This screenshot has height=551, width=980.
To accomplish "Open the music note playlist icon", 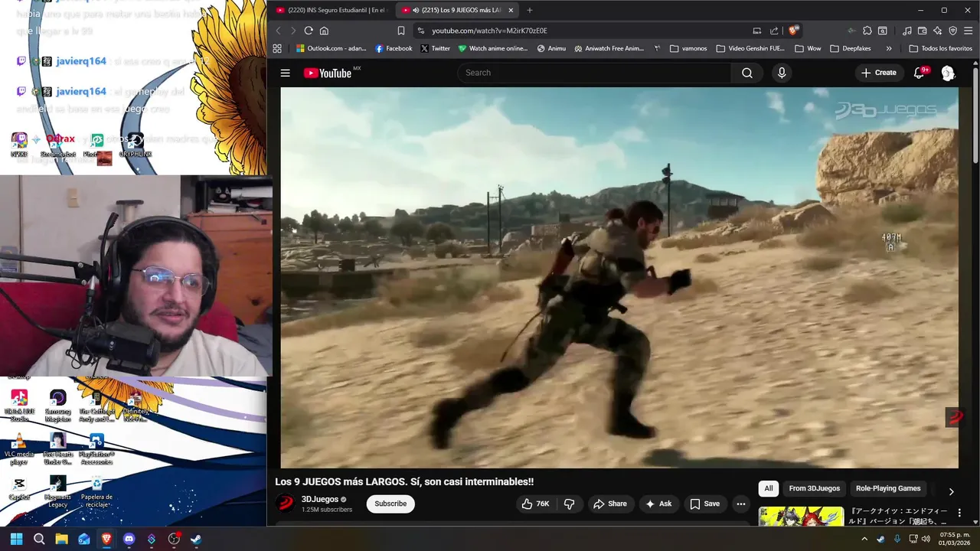I will pos(907,31).
